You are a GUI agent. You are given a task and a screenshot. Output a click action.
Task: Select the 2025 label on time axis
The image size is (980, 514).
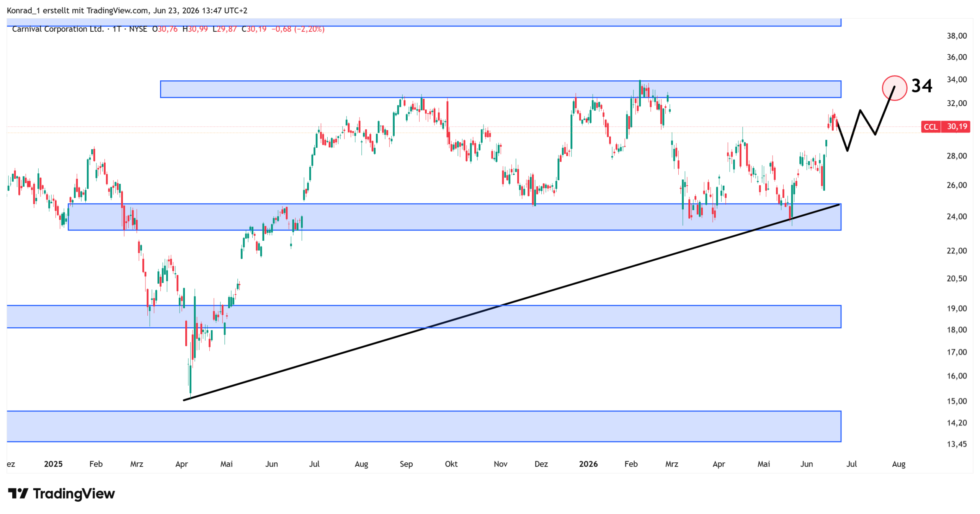coord(53,464)
